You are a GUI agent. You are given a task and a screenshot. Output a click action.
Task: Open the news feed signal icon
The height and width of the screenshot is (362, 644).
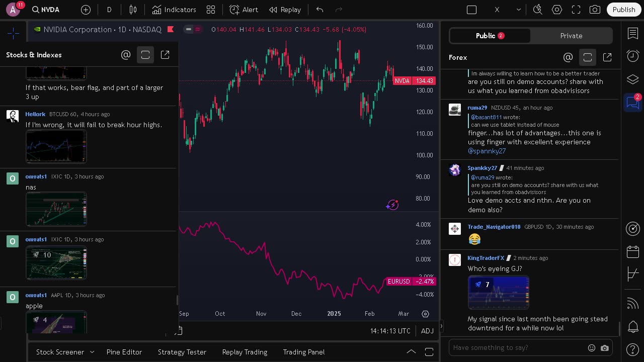pyautogui.click(x=633, y=303)
